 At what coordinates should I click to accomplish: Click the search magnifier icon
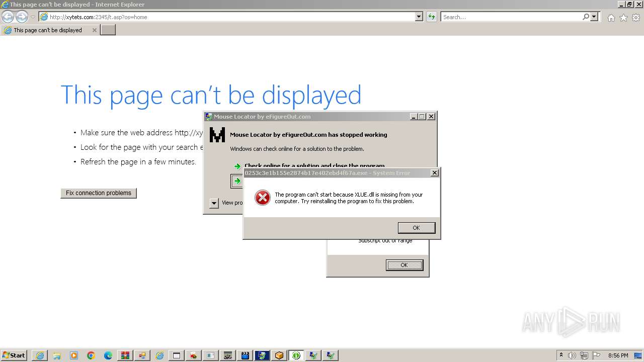(586, 17)
